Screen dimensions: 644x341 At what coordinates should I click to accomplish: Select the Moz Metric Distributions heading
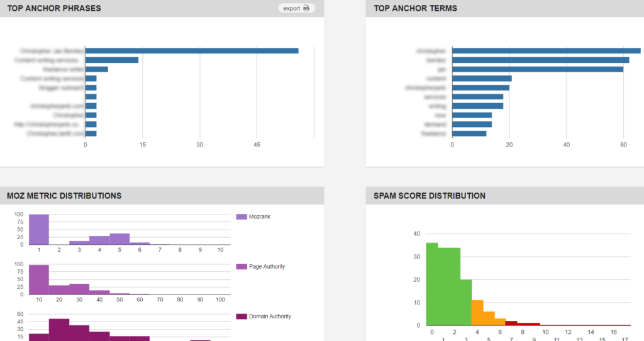64,196
